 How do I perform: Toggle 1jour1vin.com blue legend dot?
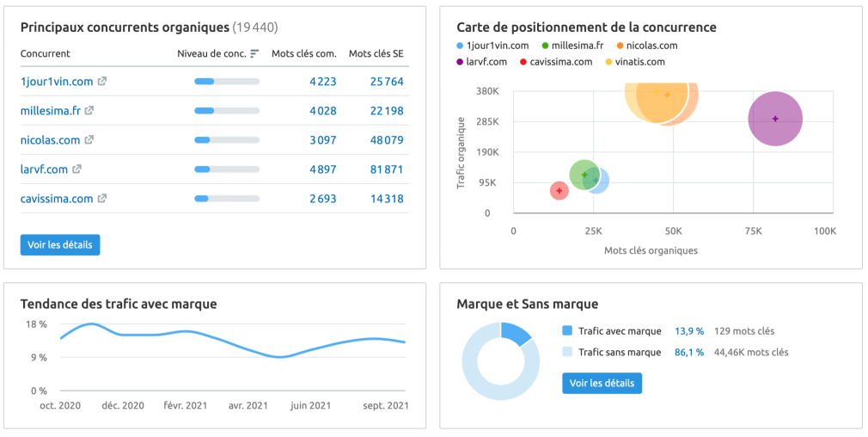460,46
